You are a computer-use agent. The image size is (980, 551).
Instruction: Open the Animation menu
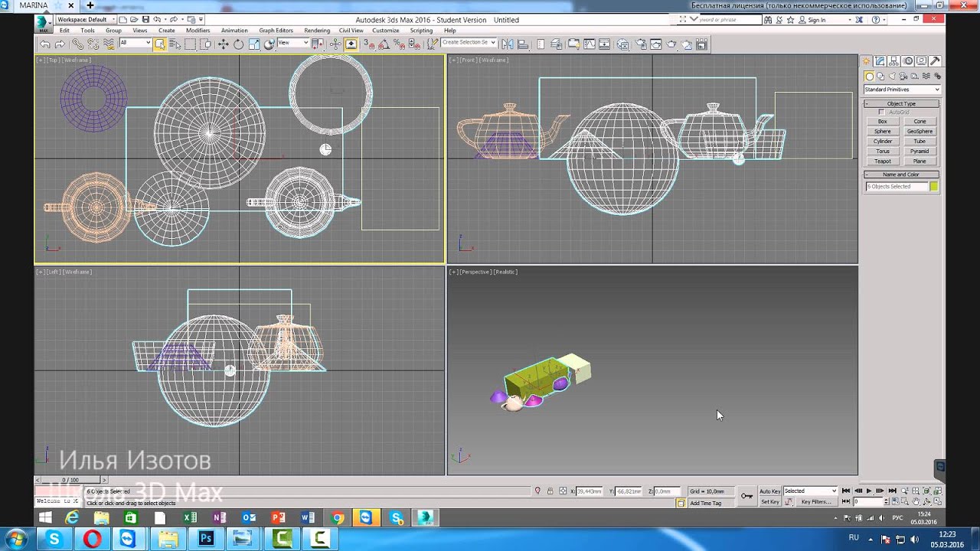point(234,31)
